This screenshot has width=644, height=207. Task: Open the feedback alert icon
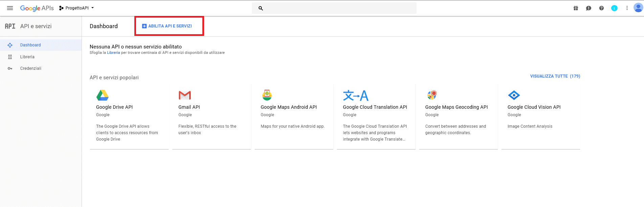pos(589,8)
